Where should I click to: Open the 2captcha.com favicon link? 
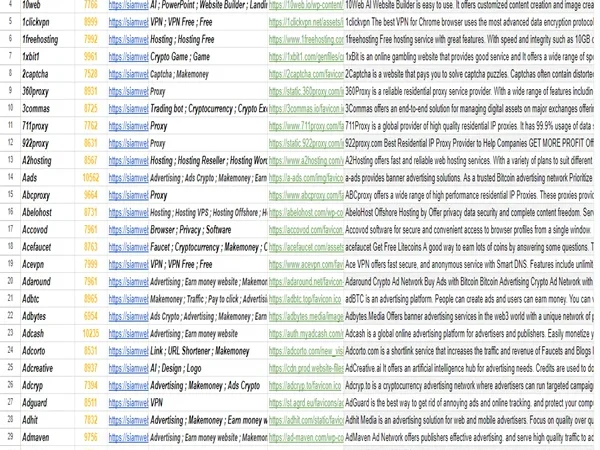tap(306, 74)
